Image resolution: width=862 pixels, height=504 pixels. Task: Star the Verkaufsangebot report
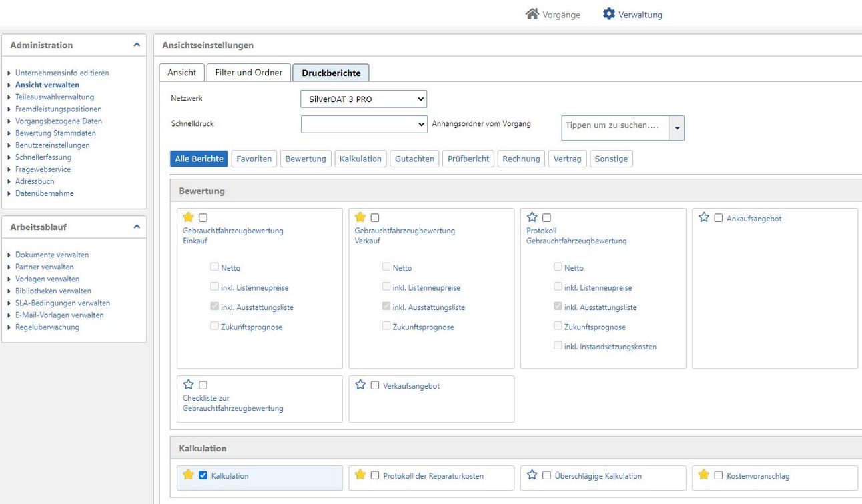[x=360, y=385]
